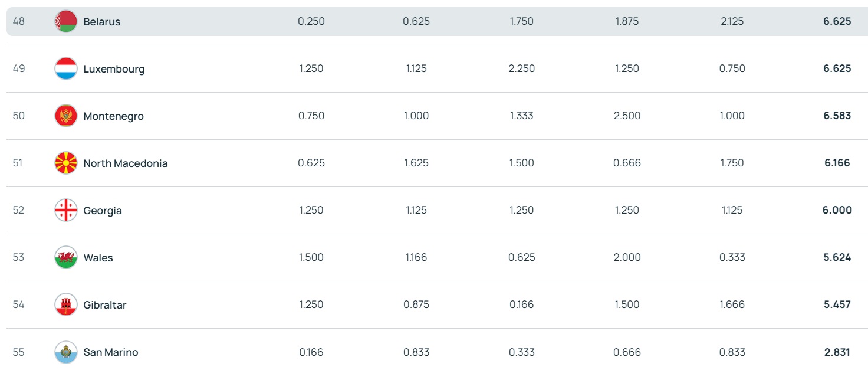Select the Montenegro country name
The image size is (868, 370).
[113, 116]
